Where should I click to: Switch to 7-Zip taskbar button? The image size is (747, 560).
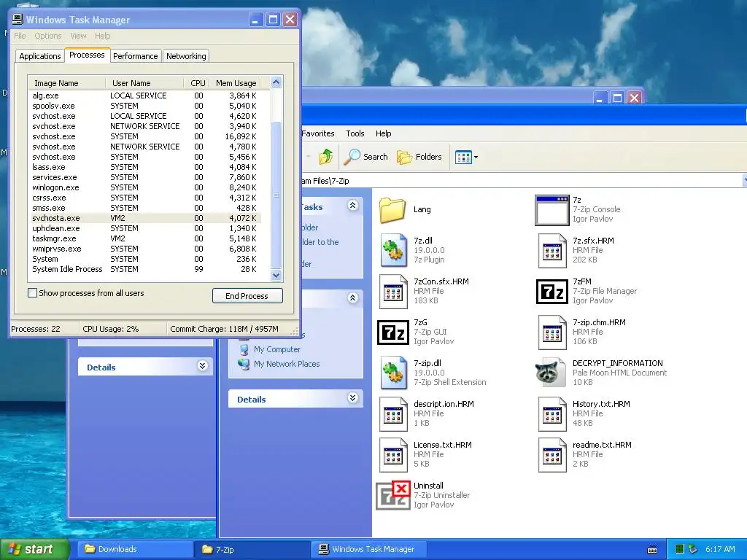coord(252,550)
